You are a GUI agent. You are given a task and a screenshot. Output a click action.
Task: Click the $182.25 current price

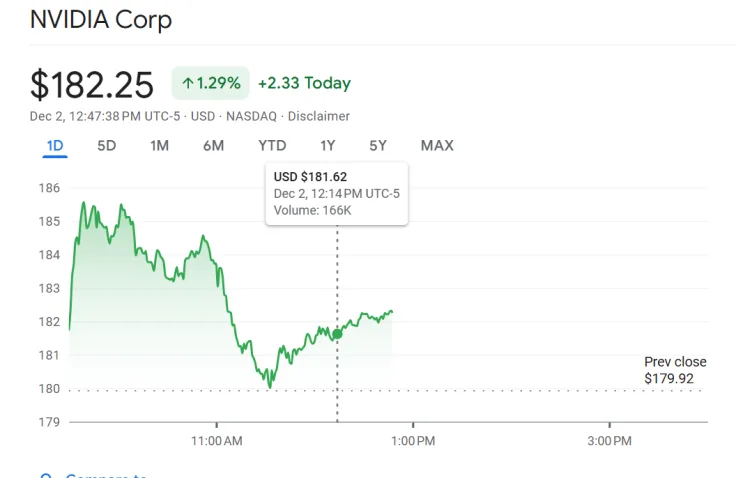(92, 85)
